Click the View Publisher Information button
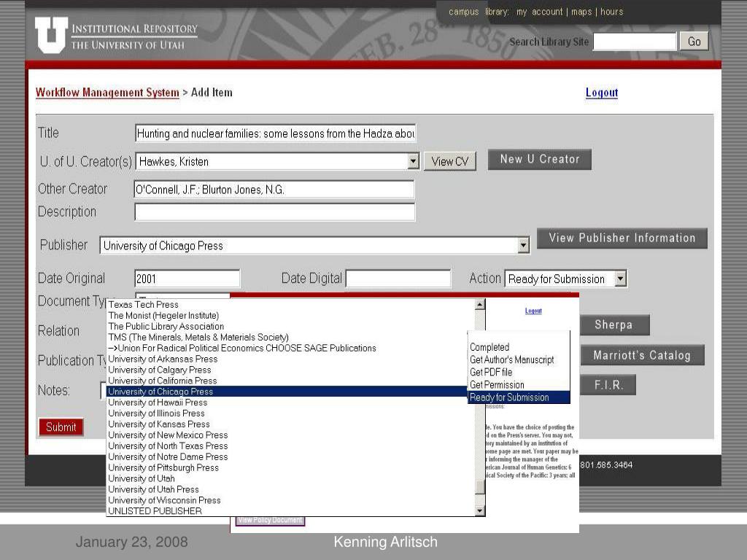The image size is (747, 560). [622, 238]
